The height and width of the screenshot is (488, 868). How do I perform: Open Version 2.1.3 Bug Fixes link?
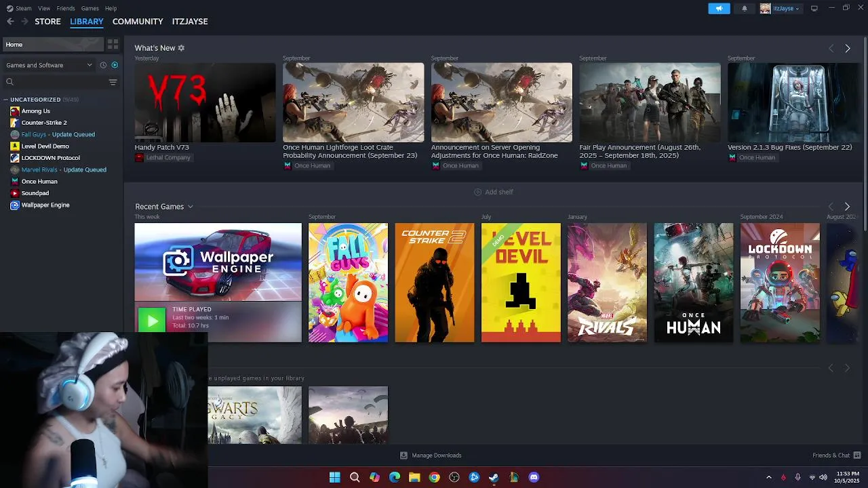pos(789,147)
